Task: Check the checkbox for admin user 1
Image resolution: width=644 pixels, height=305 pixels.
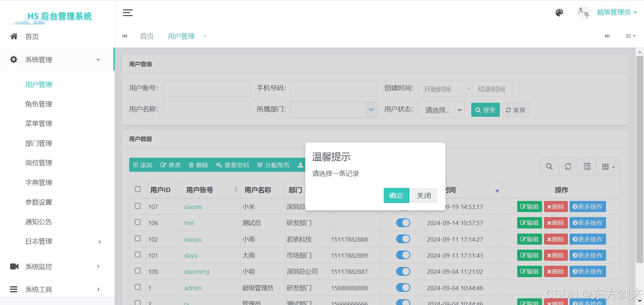Action: 138,287
